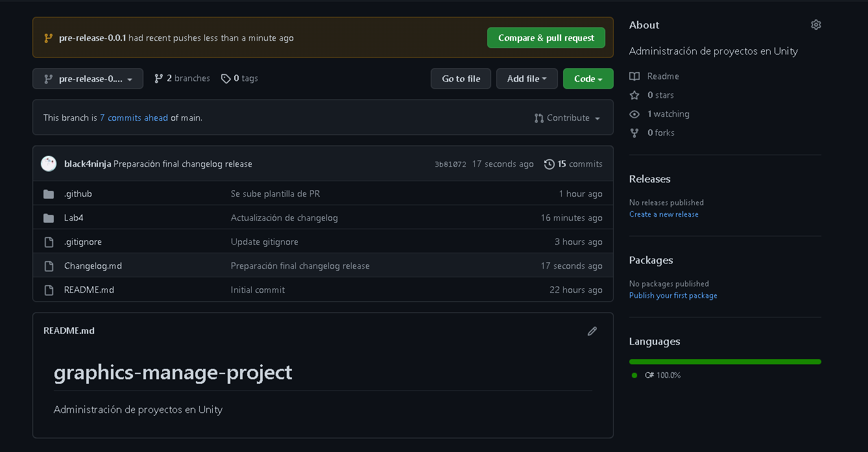This screenshot has height=452, width=868.
Task: Open commit message Update gitignore
Action: point(265,242)
